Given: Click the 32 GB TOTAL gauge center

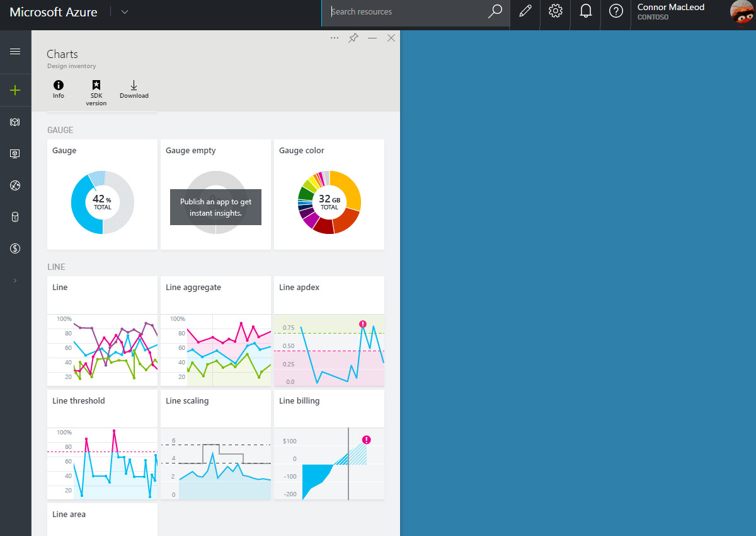Looking at the screenshot, I should tap(329, 202).
